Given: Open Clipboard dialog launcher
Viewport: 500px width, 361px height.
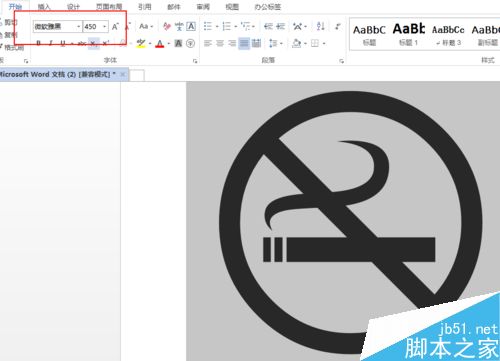Looking at the screenshot, I should (x=26, y=61).
